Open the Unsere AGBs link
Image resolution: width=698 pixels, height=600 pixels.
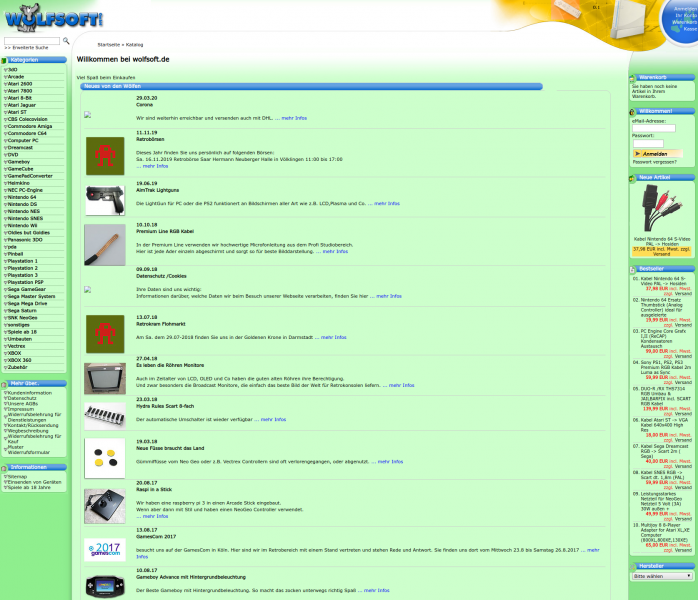pos(23,404)
